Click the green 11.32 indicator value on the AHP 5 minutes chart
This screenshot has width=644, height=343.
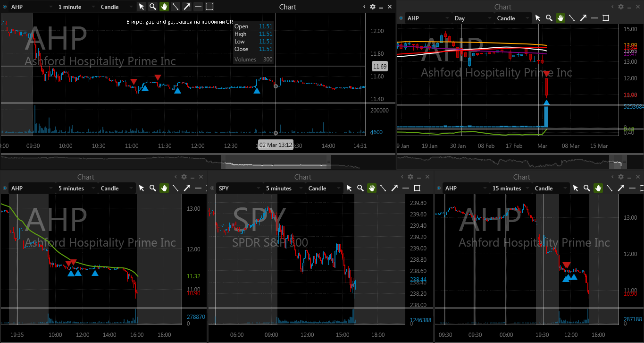(x=194, y=276)
